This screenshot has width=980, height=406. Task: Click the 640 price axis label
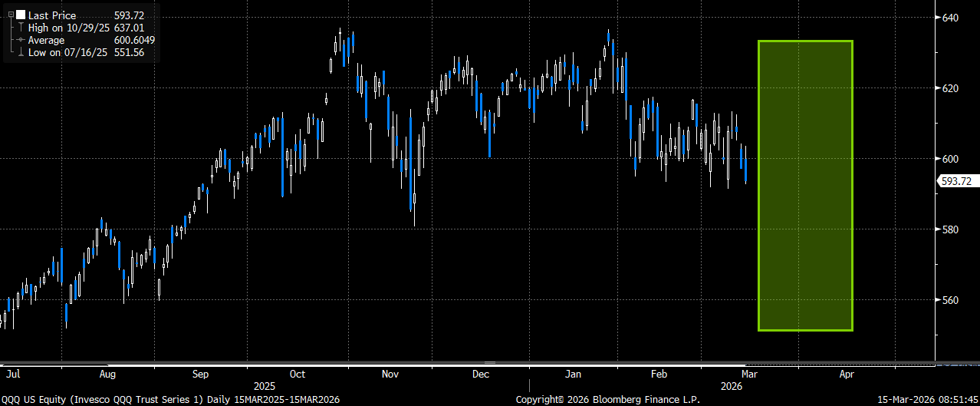click(950, 18)
